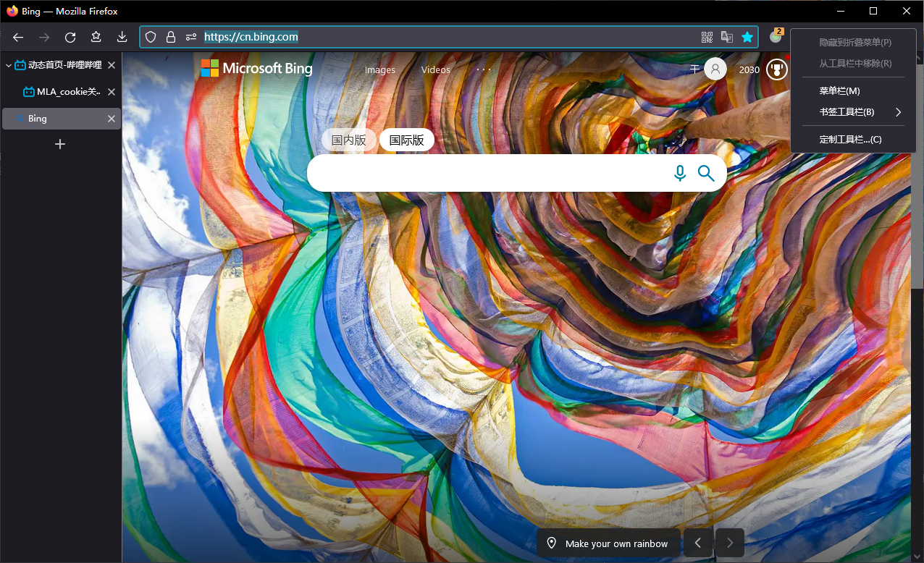Click the Bing search magnifier icon
This screenshot has height=563, width=924.
tap(706, 173)
